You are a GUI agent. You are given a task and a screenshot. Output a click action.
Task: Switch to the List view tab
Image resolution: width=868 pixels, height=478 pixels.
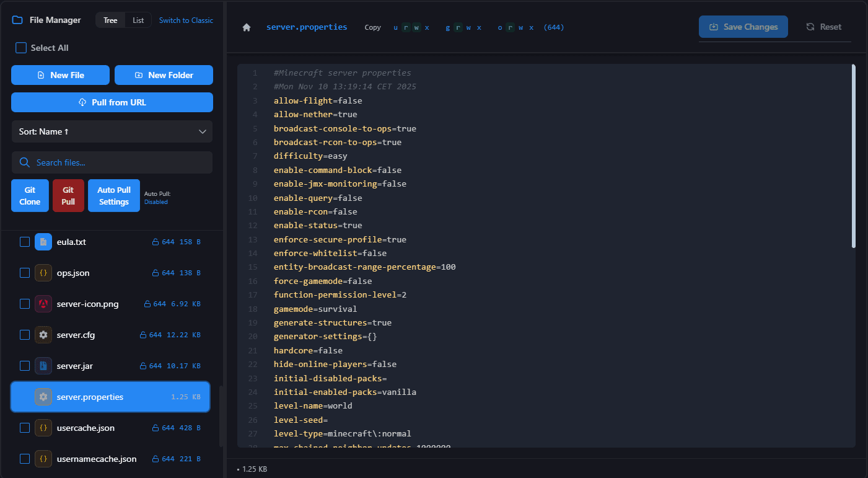tap(138, 20)
